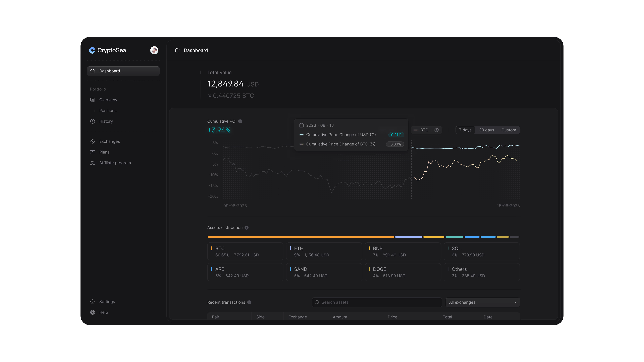Open the Exchanges sync icon
644x362 pixels.
pos(93,141)
